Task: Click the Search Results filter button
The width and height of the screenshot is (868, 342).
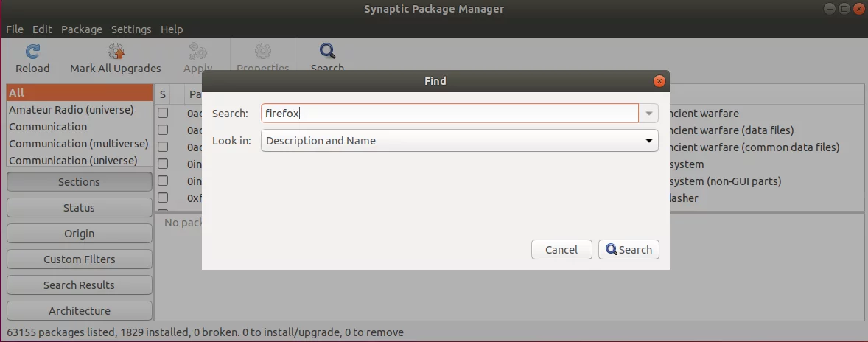Action: point(79,285)
